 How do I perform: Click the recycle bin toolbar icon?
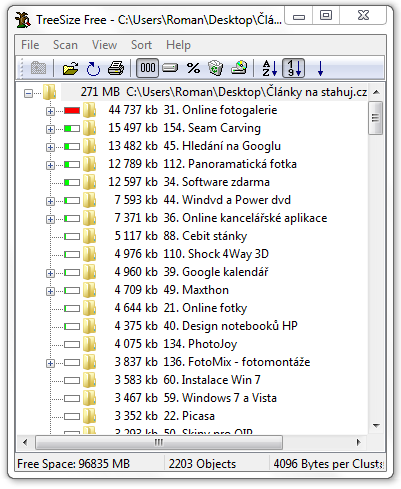point(216,68)
